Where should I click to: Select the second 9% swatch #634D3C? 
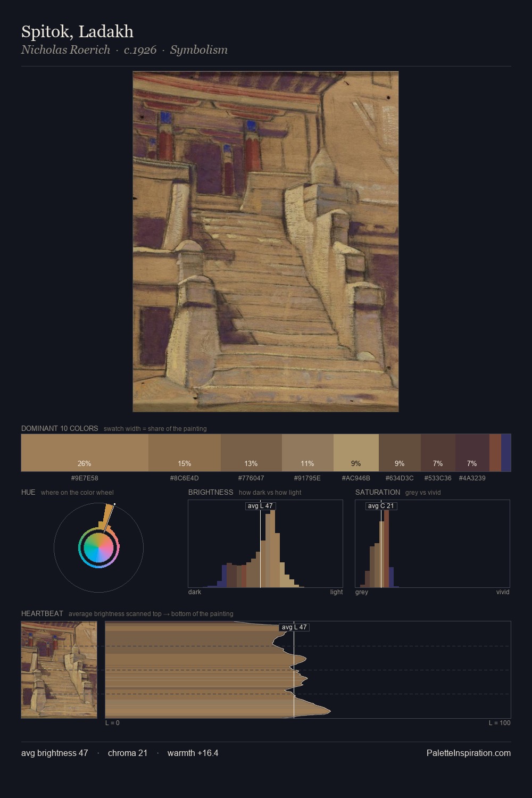[x=400, y=453]
